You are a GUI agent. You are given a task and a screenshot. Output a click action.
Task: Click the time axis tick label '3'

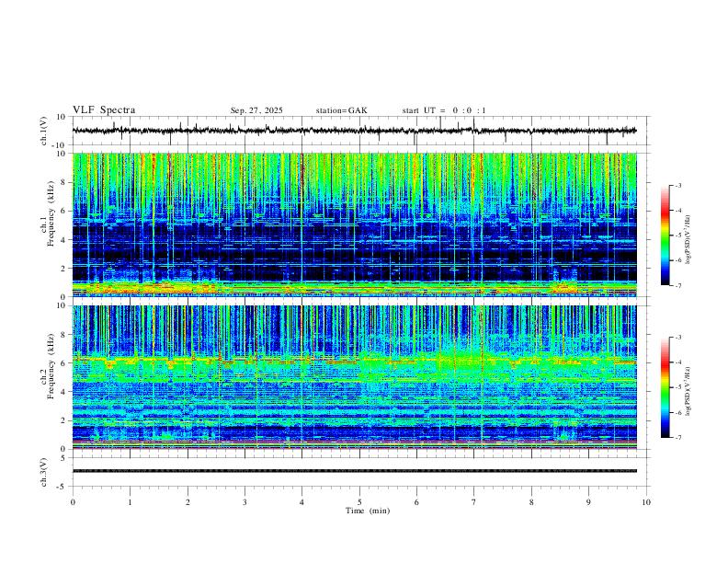click(x=245, y=502)
